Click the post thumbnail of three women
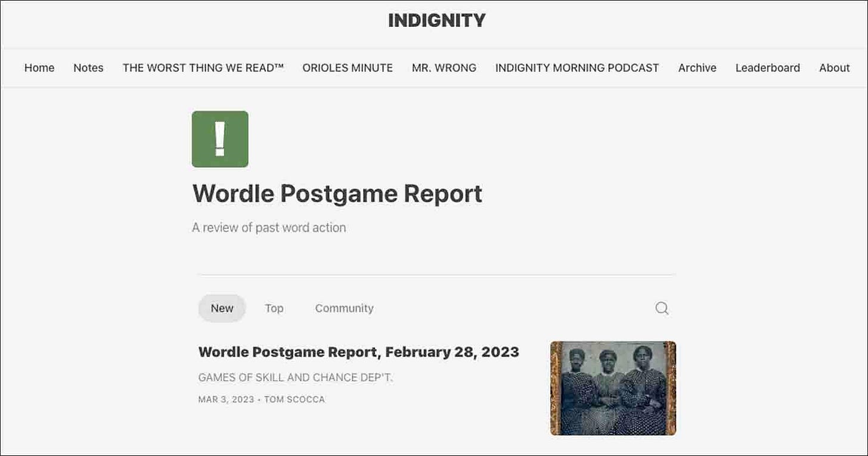Screen dimensions: 868x456 click(x=613, y=388)
